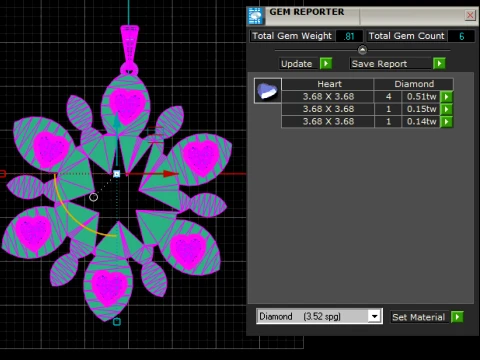
Task: Click the Total Gem Weight value .81
Action: click(x=349, y=36)
